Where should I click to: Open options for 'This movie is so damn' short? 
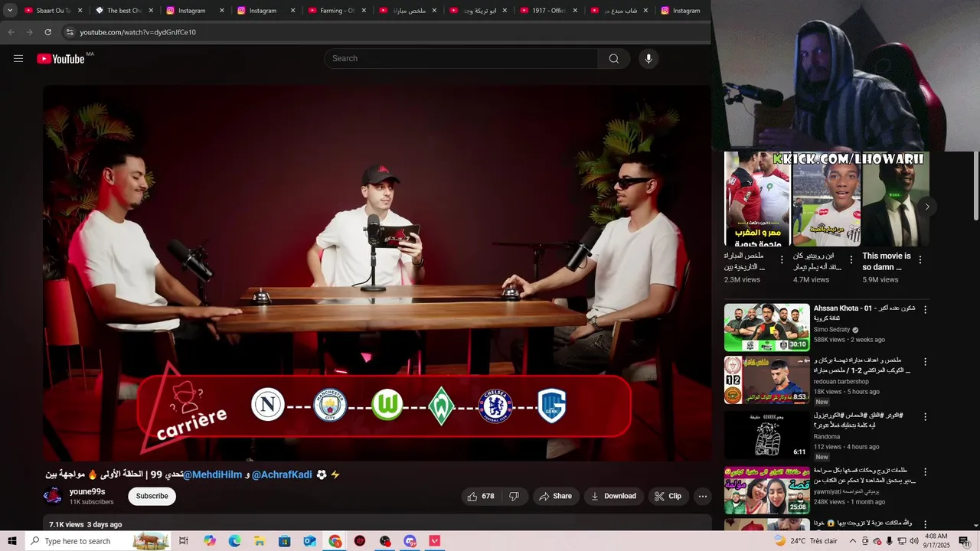click(920, 260)
